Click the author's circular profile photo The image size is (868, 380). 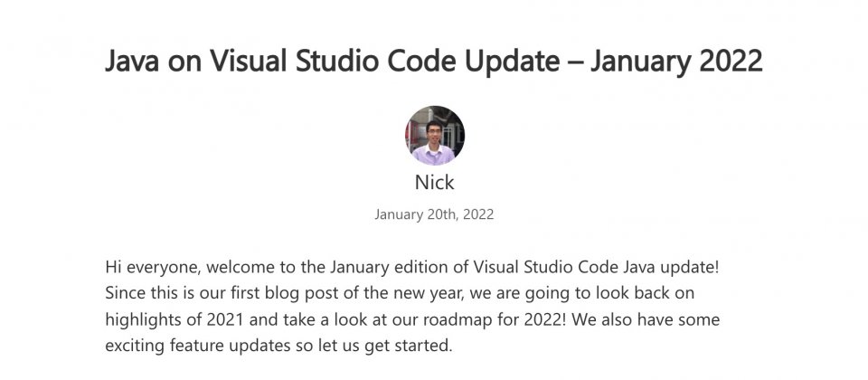pos(435,135)
